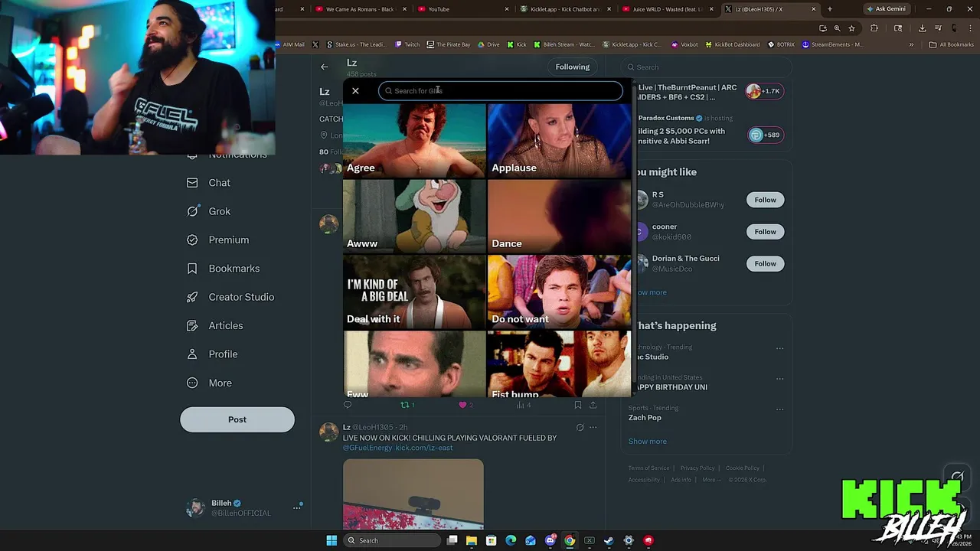Click the Ask Gemini button
The height and width of the screenshot is (551, 980).
886,9
